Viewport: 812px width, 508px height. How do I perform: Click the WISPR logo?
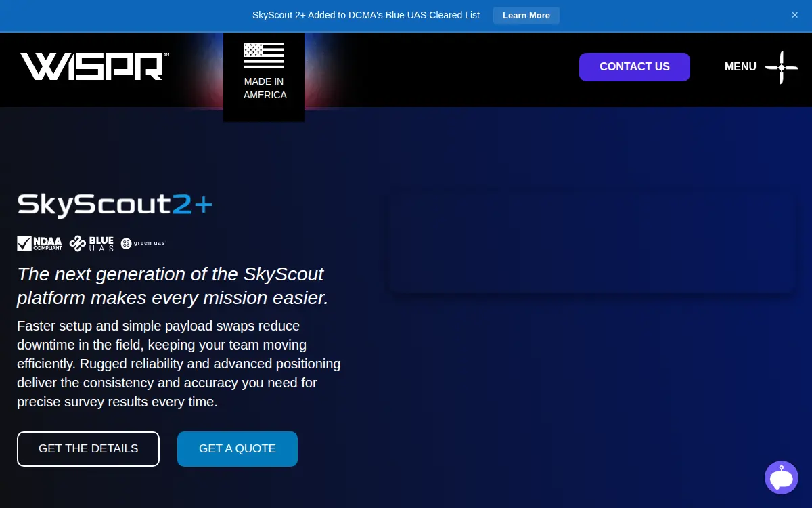94,66
